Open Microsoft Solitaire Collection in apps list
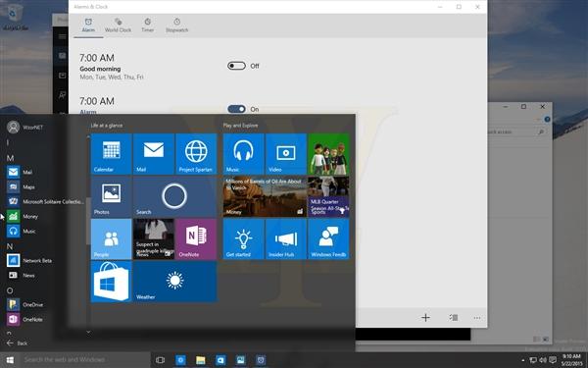588x368 pixels. (x=45, y=201)
